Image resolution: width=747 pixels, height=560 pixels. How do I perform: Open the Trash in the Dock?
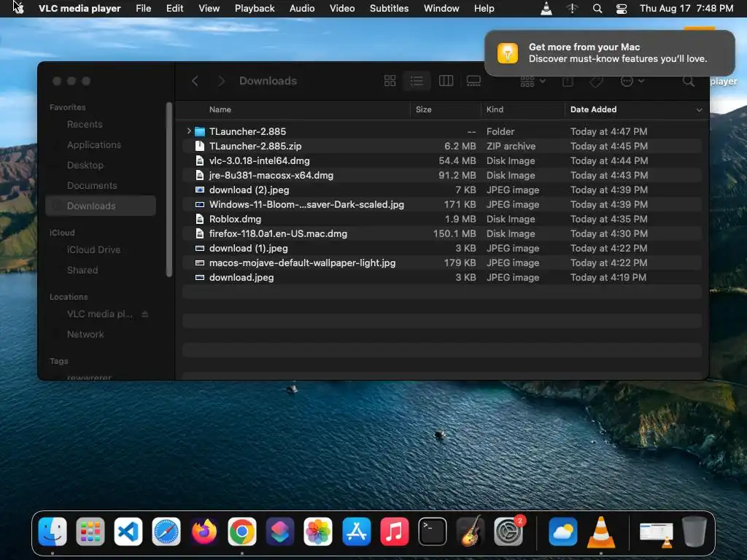click(x=694, y=531)
